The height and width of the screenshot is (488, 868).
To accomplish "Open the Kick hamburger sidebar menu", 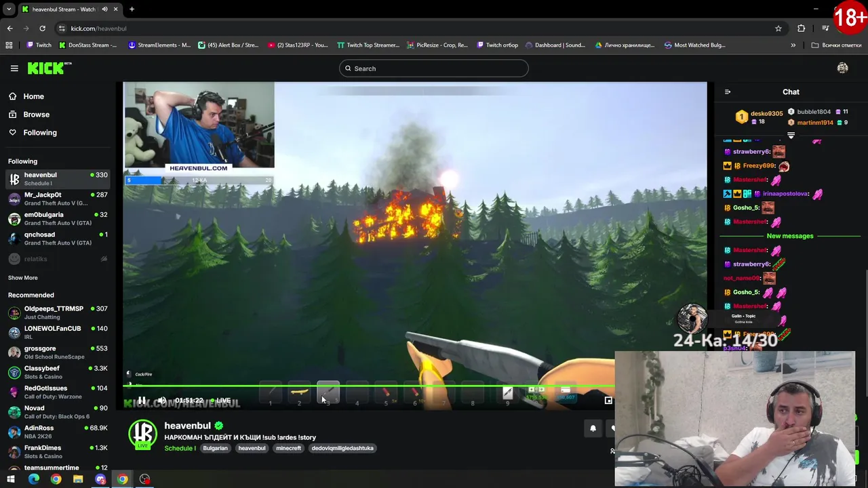I will click(x=14, y=68).
